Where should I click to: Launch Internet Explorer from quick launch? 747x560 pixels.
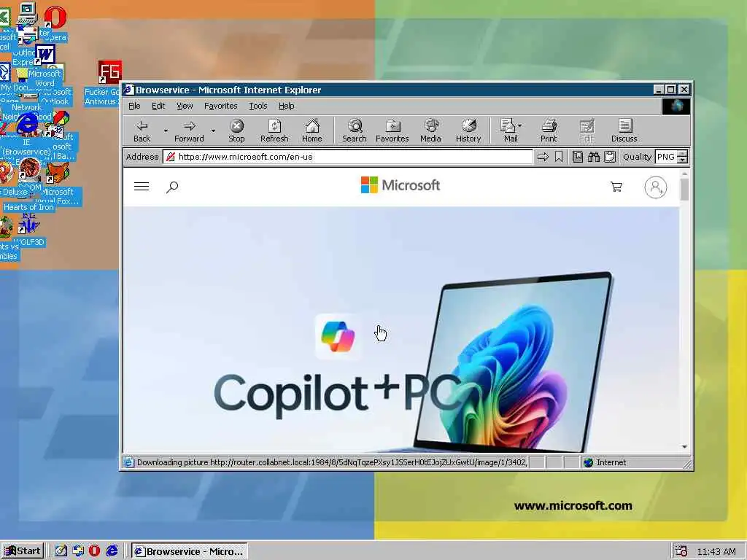coord(112,551)
